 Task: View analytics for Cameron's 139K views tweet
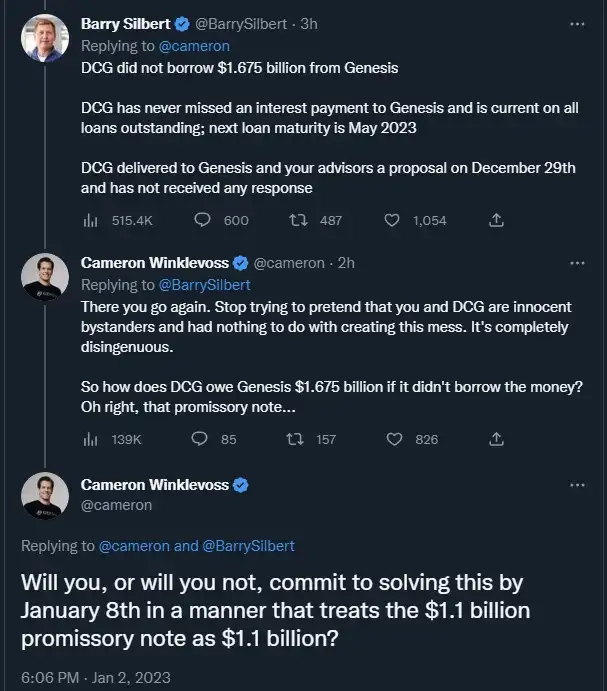click(90, 439)
